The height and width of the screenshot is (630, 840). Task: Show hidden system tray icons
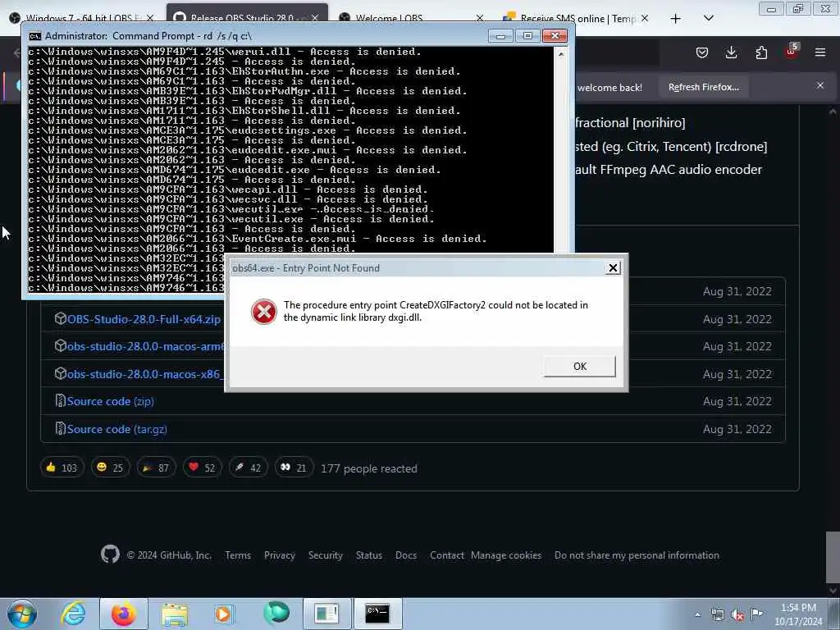(x=697, y=615)
